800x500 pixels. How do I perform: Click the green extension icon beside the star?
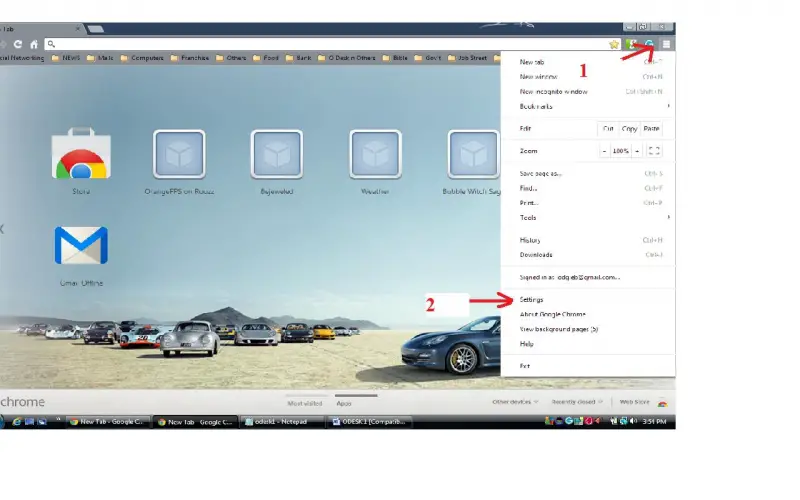(632, 44)
